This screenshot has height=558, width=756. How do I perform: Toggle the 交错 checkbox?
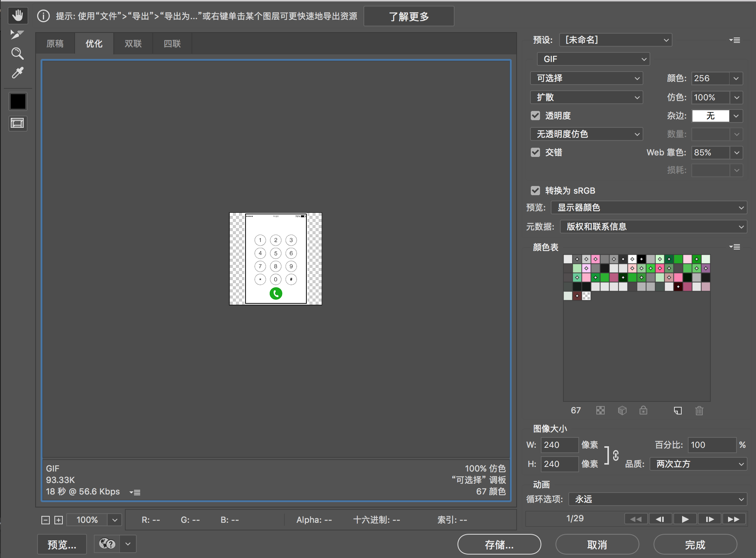coord(535,152)
